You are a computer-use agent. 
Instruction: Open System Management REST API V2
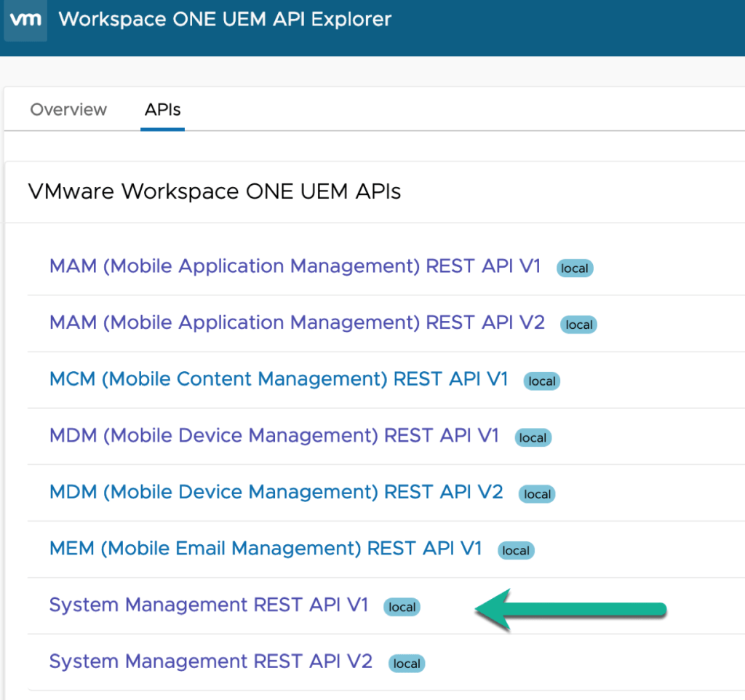click(210, 661)
